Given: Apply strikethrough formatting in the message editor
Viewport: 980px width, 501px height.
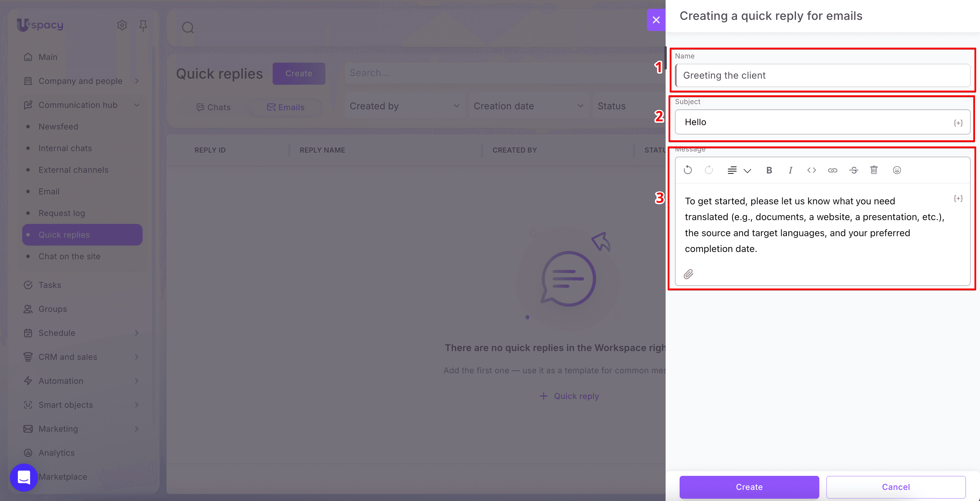Looking at the screenshot, I should tap(853, 170).
